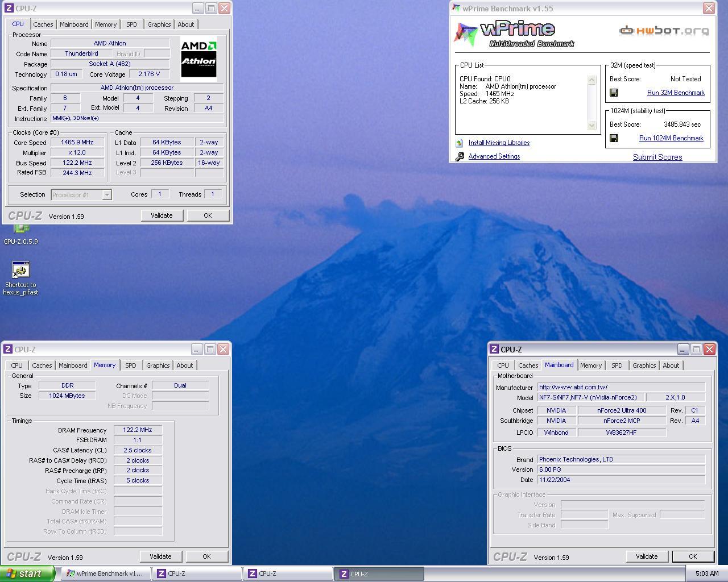
Task: Open the Processor #1 selection dropdown
Action: pos(81,195)
